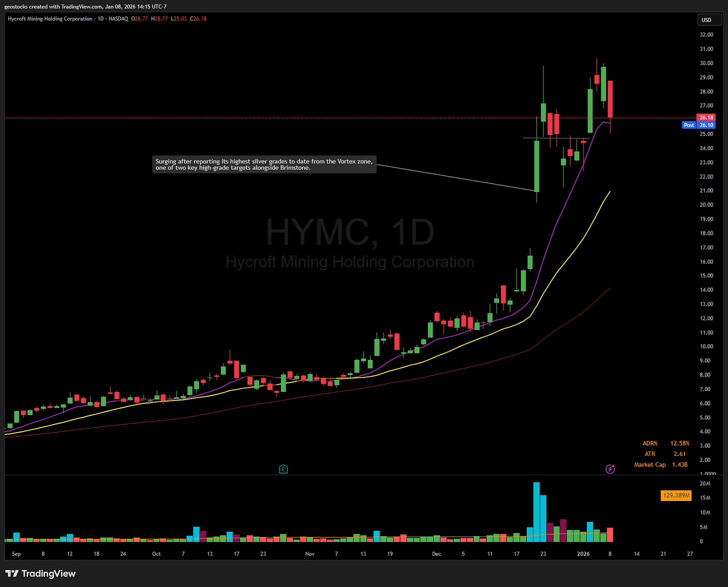Image resolution: width=728 pixels, height=587 pixels.
Task: Click the Oct label on date axis
Action: click(x=156, y=554)
